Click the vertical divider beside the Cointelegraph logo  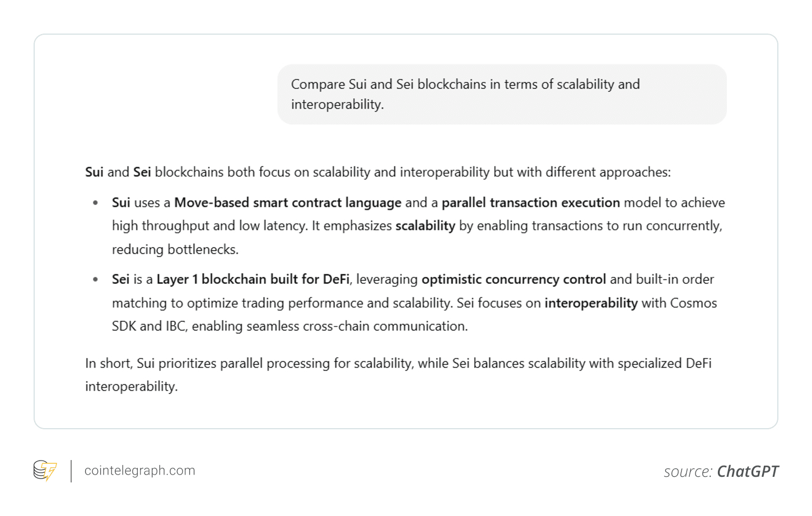71,471
